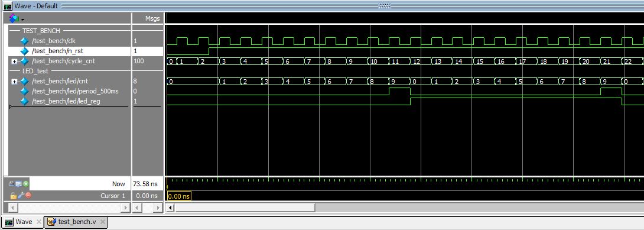644x230 pixels.
Task: Select the /test_bench/n_rst signal
Action: click(57, 51)
